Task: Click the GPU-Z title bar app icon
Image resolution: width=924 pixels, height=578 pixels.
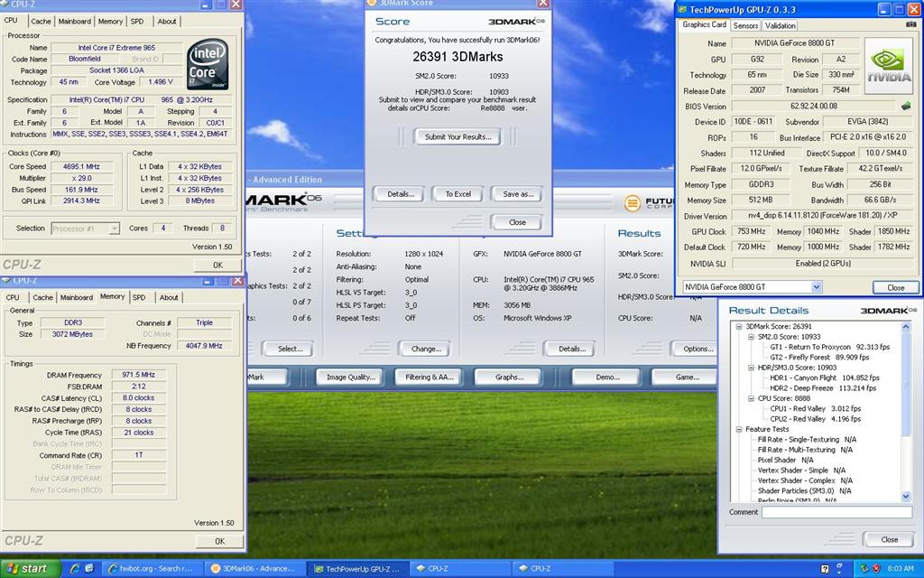Action: [682, 9]
